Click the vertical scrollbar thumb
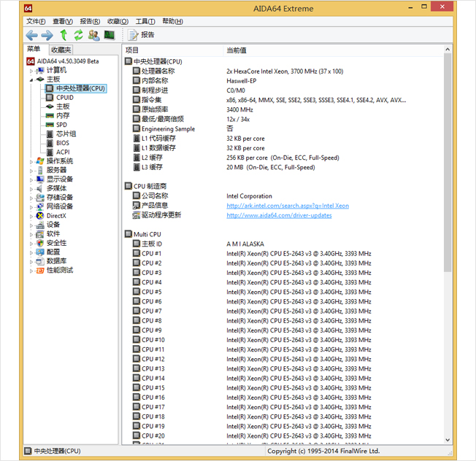The image size is (476, 461). (x=447, y=163)
